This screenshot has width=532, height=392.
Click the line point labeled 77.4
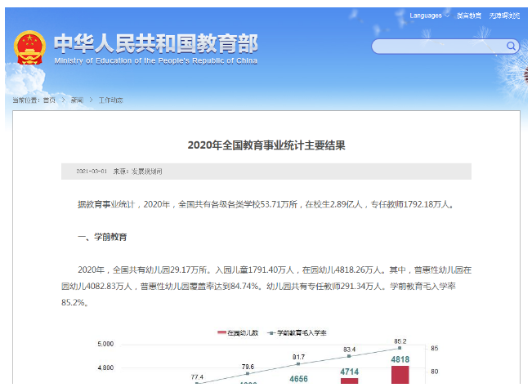tap(197, 383)
